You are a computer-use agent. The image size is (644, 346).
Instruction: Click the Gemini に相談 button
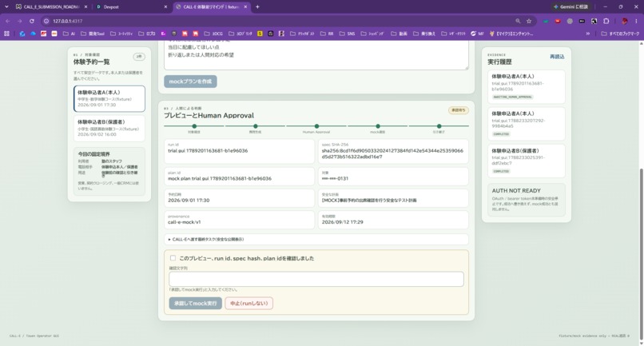(571, 6)
